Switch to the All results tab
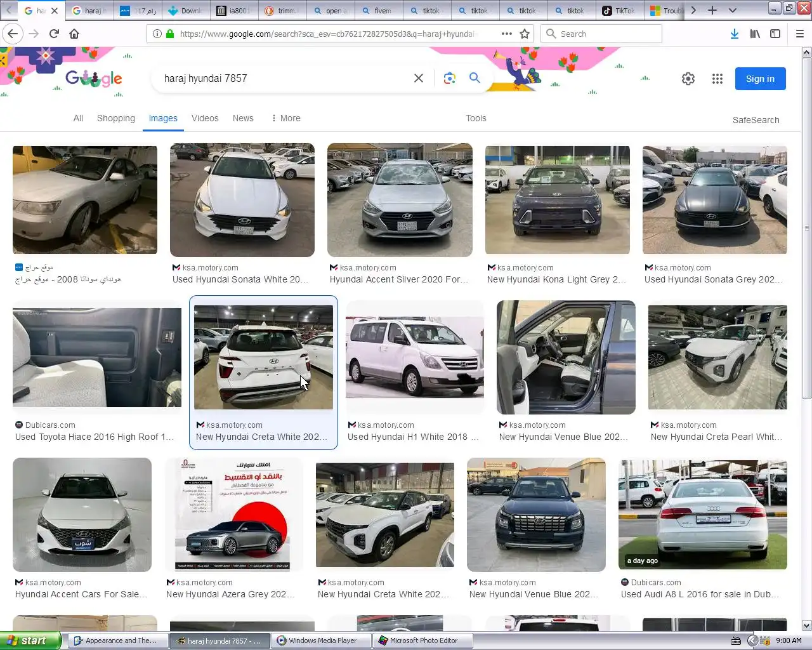Image resolution: width=812 pixels, height=650 pixels. coord(78,118)
